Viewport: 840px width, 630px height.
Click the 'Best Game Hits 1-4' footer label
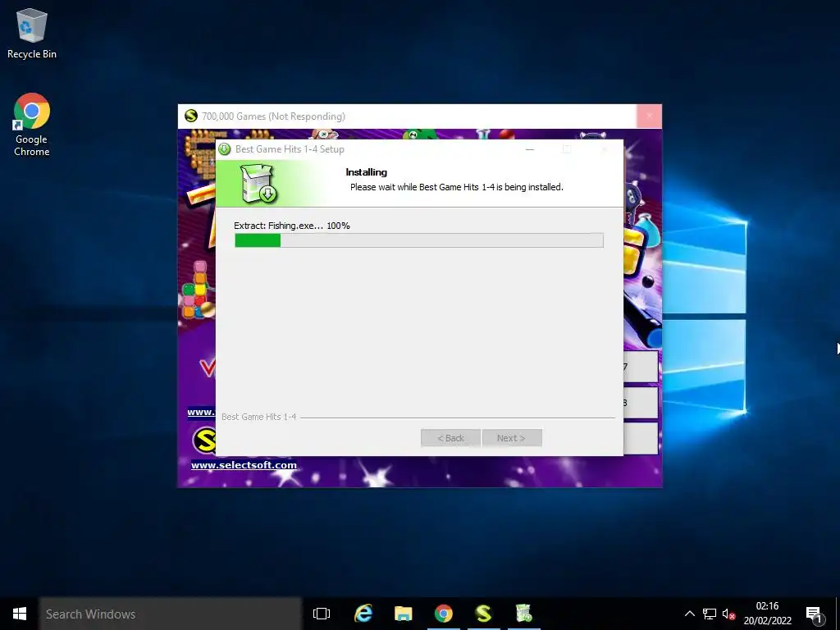pyautogui.click(x=258, y=416)
